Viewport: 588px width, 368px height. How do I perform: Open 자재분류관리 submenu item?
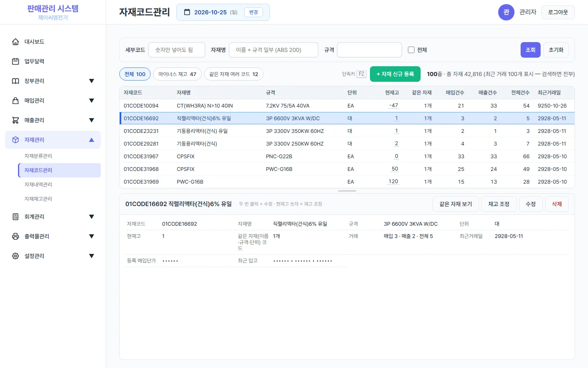pyautogui.click(x=60, y=156)
